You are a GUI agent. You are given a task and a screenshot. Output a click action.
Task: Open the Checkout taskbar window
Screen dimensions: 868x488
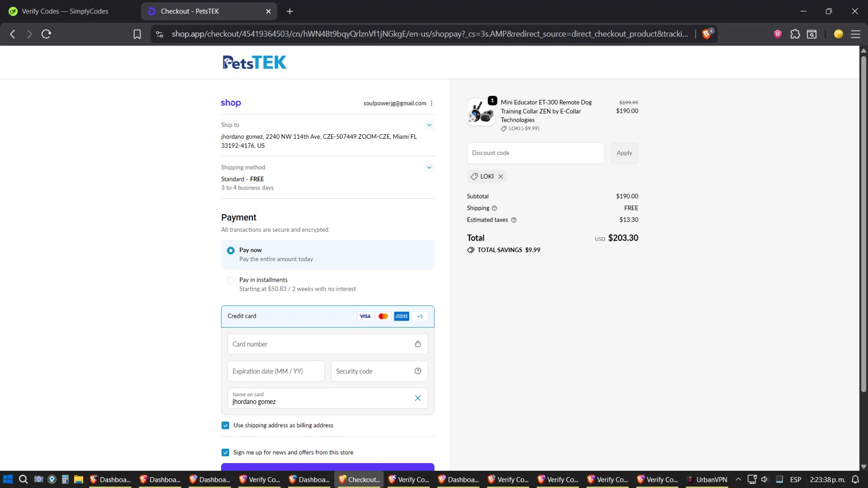click(x=359, y=479)
